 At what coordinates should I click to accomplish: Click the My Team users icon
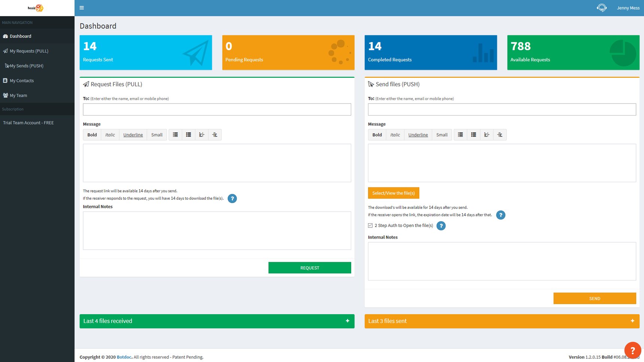[5, 95]
